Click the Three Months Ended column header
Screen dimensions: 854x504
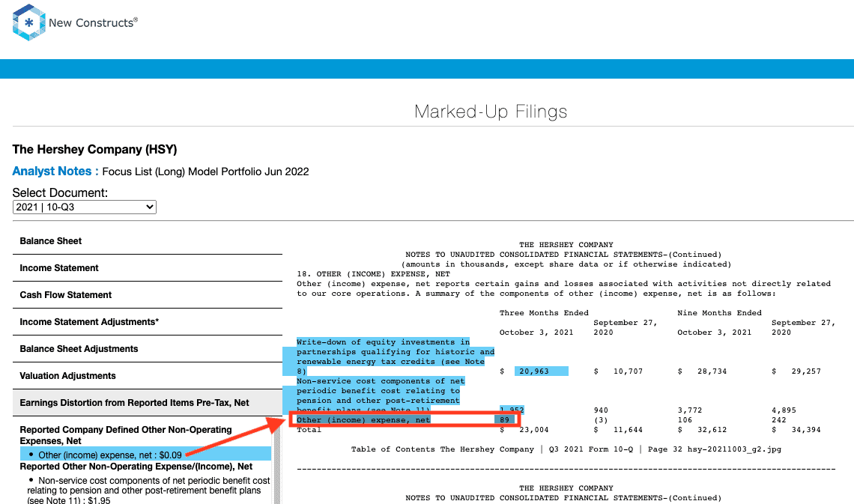click(x=544, y=312)
